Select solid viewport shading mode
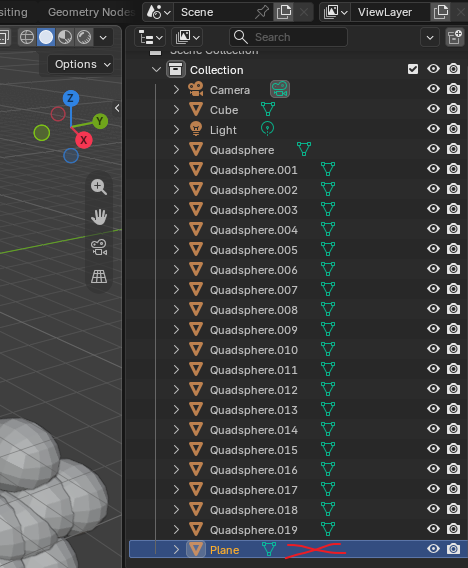Image resolution: width=468 pixels, height=568 pixels. point(46,37)
